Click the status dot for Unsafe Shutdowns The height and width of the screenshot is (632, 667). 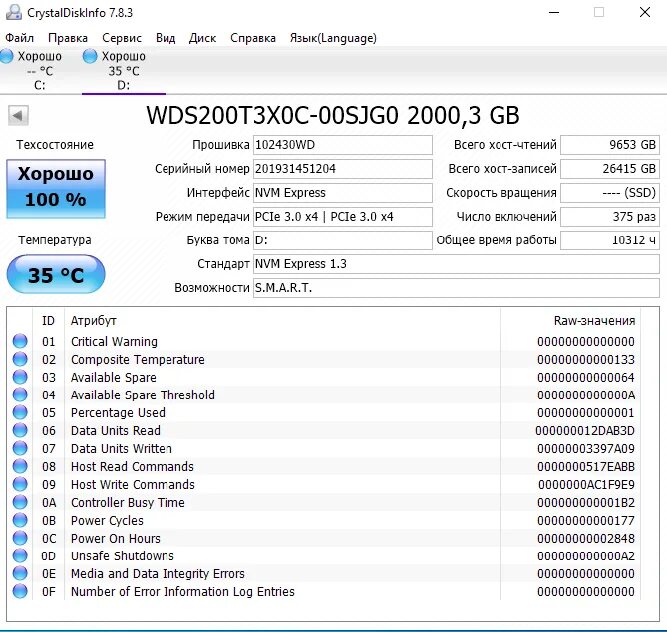pyautogui.click(x=20, y=555)
